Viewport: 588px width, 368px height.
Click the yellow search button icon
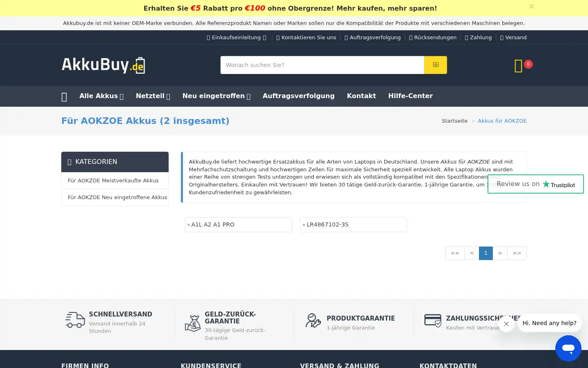(436, 65)
